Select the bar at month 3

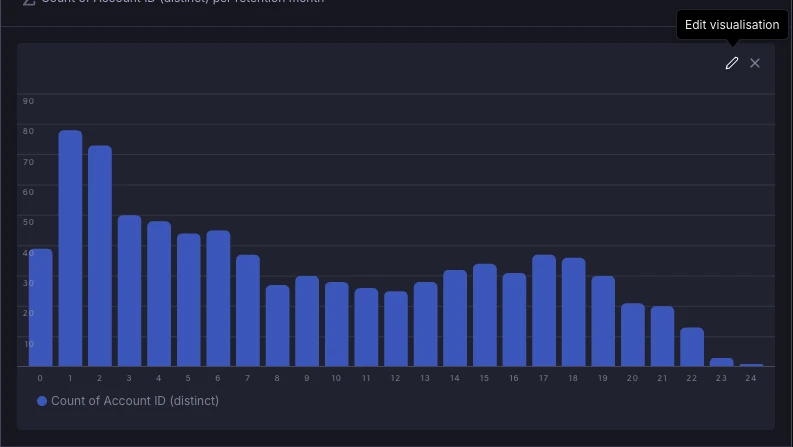click(x=129, y=291)
